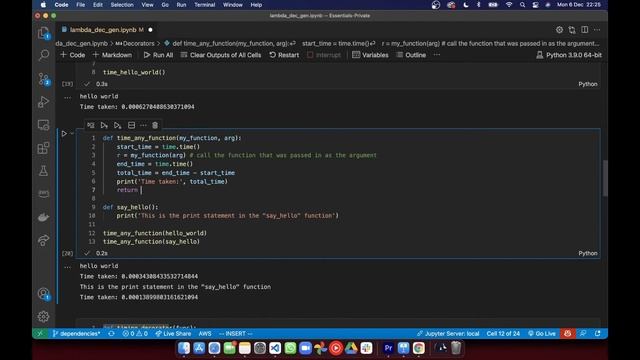
Task: Open editor More Actions ellipsis
Action: pos(597,30)
